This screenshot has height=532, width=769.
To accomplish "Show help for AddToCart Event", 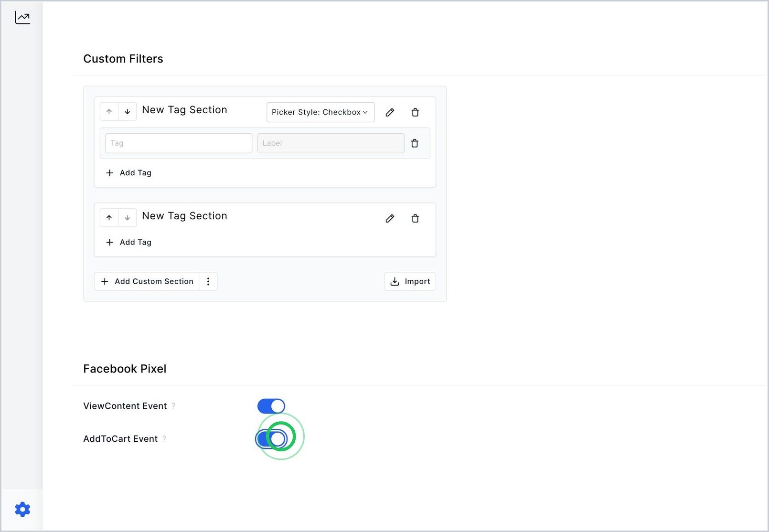I will [164, 438].
